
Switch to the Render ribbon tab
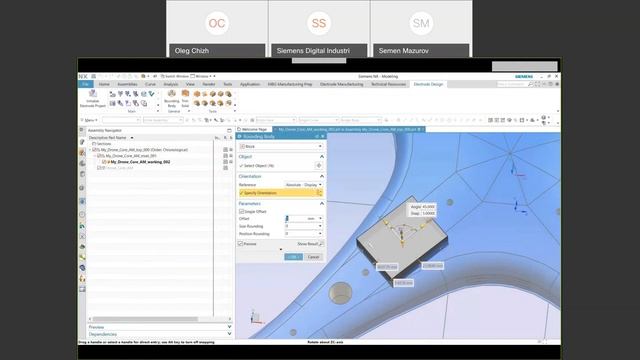tap(209, 84)
